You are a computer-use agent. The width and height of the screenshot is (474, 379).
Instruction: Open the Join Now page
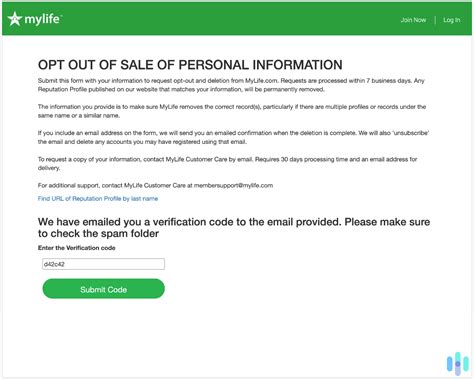pyautogui.click(x=413, y=20)
